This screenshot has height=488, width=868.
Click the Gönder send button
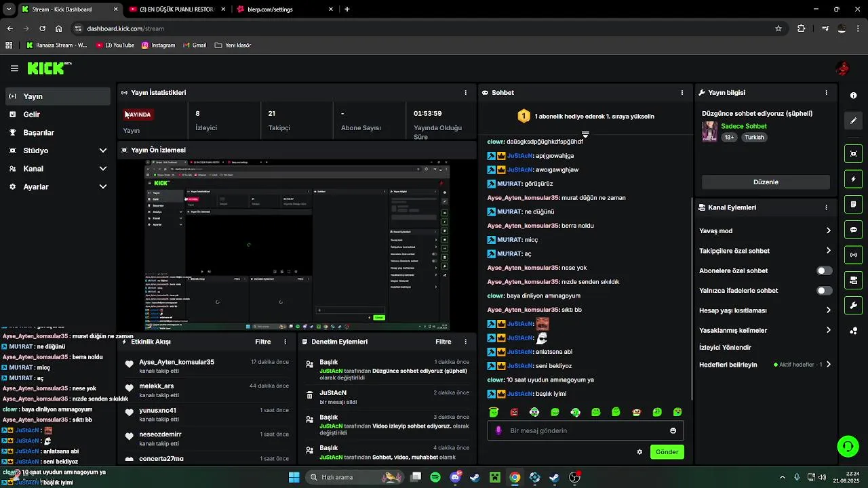(x=667, y=452)
